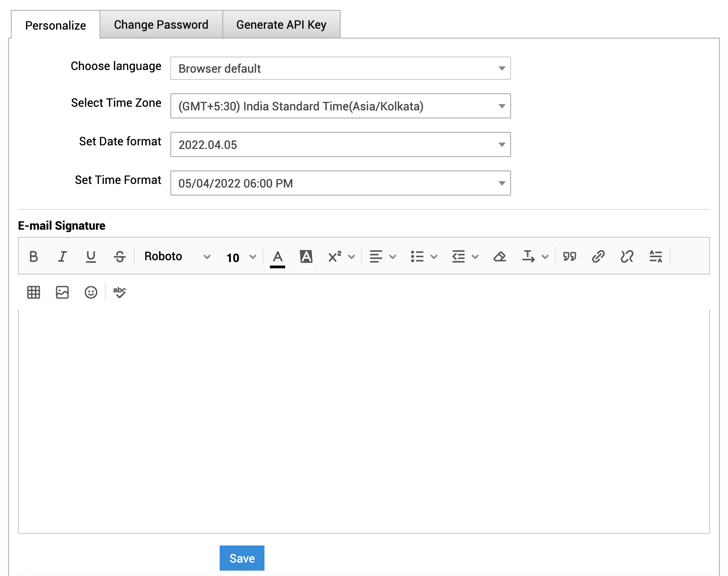Click the insert link icon

598,257
